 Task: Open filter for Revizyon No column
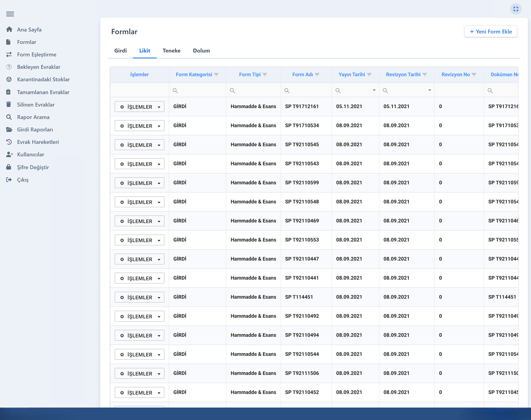pos(474,75)
